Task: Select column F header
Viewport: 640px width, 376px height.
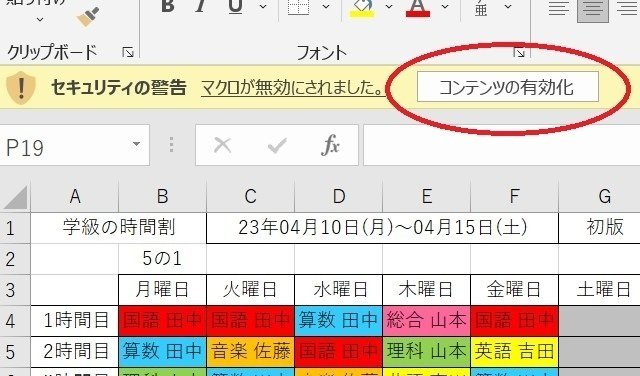Action: click(514, 197)
